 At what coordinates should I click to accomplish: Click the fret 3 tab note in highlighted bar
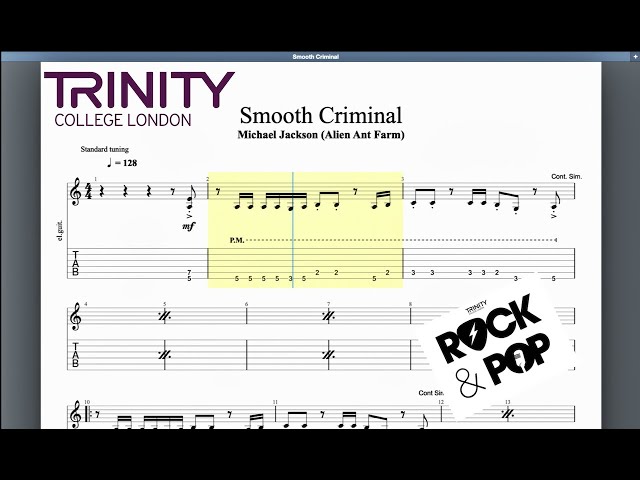(291, 279)
